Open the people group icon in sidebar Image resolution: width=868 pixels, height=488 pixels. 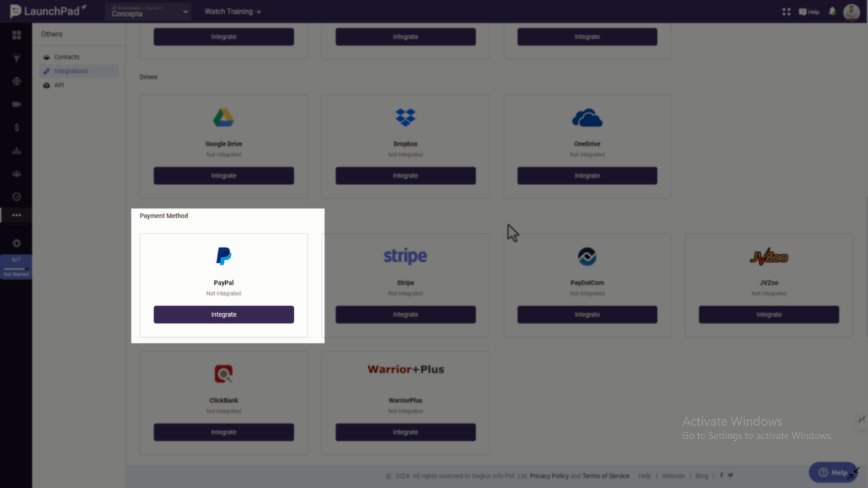pos(17,174)
